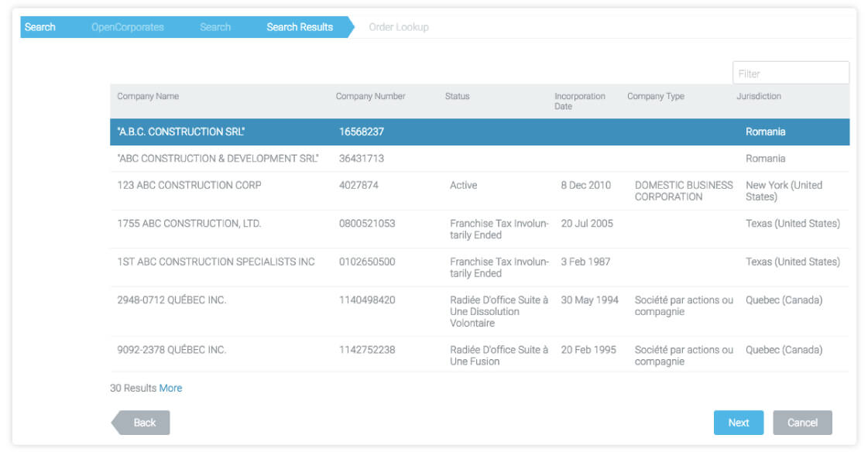Proceed with the Next button

[x=739, y=423]
